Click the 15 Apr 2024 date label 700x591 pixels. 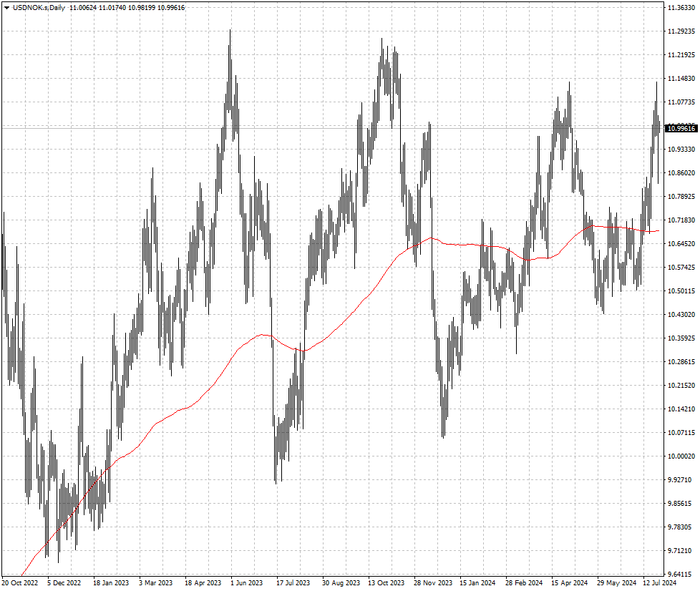pyautogui.click(x=569, y=583)
